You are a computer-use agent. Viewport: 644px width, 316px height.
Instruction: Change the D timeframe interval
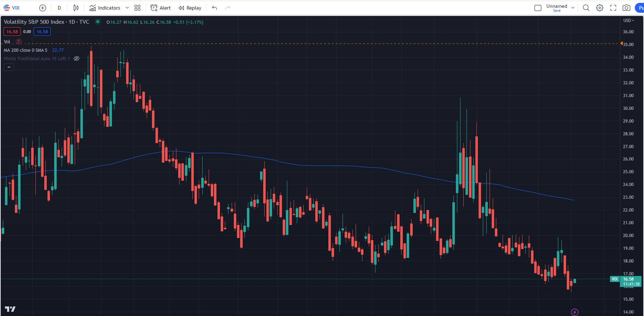[59, 8]
